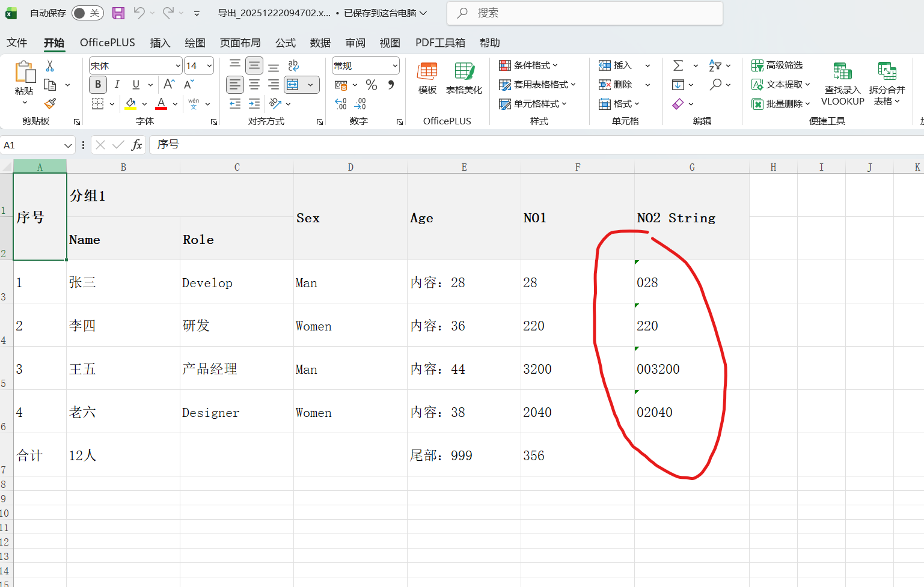Click the Redo arrow icon
The height and width of the screenshot is (587, 924).
click(x=168, y=13)
